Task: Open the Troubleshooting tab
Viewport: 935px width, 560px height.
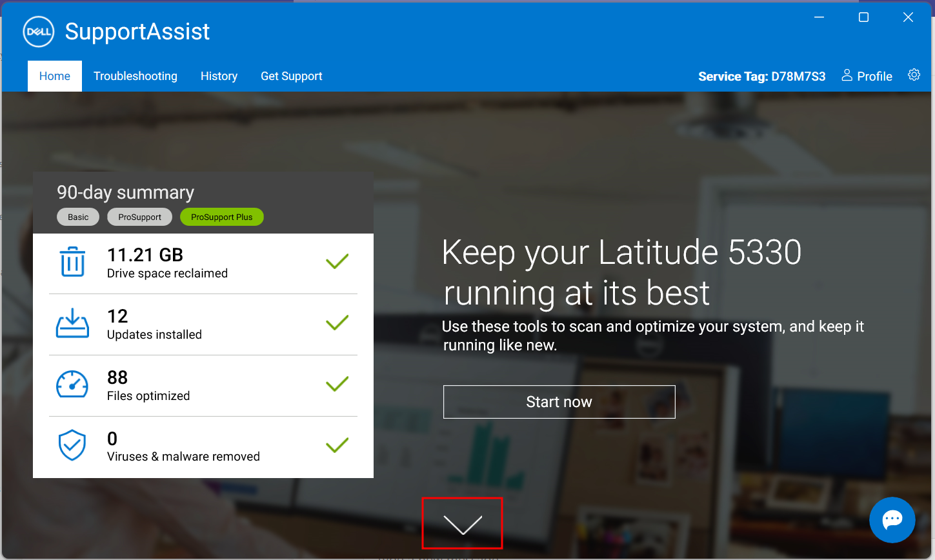Action: tap(136, 76)
